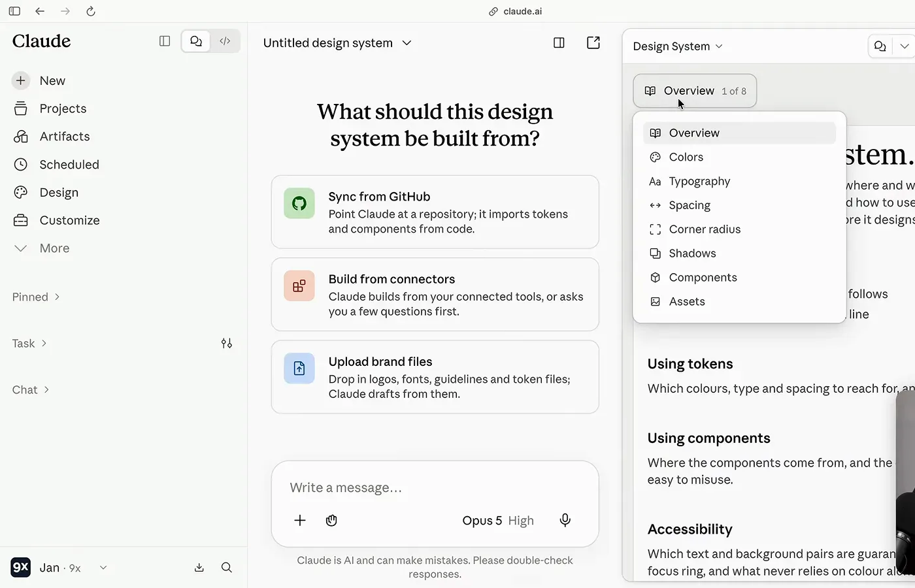Click the microphone voice input icon

565,520
